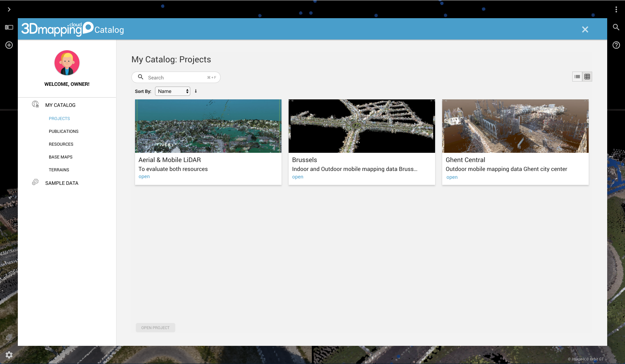Open the Aerial & Mobile LiDAR project link
625x364 pixels.
144,177
